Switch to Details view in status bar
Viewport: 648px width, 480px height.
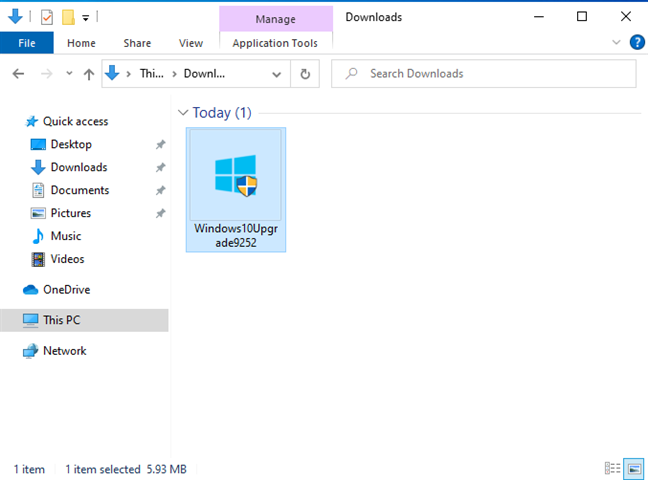pos(612,468)
